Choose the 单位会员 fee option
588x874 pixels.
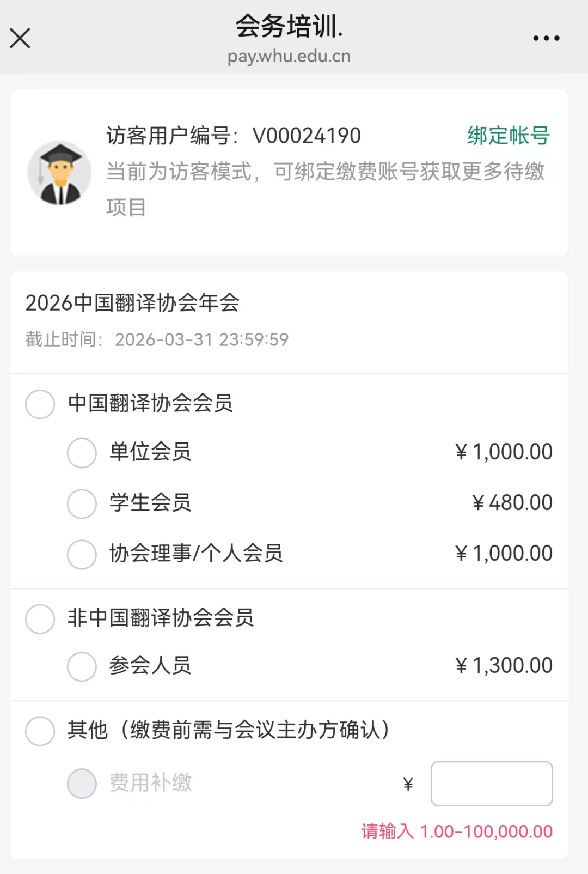(82, 452)
